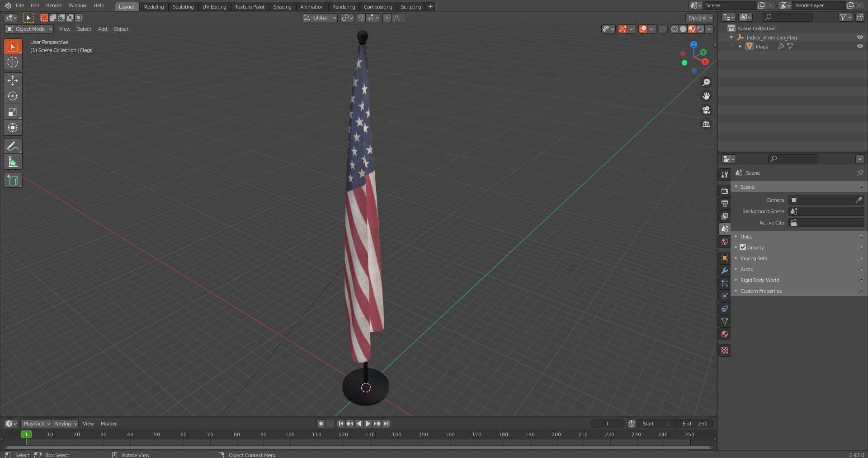
Task: Open Modifier properties tab
Action: [x=725, y=271]
